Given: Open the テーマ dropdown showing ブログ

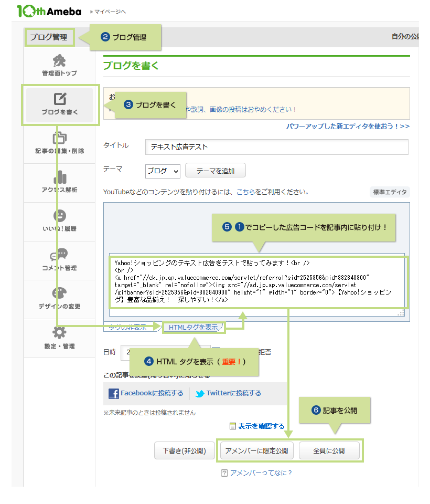Looking at the screenshot, I should pos(163,171).
